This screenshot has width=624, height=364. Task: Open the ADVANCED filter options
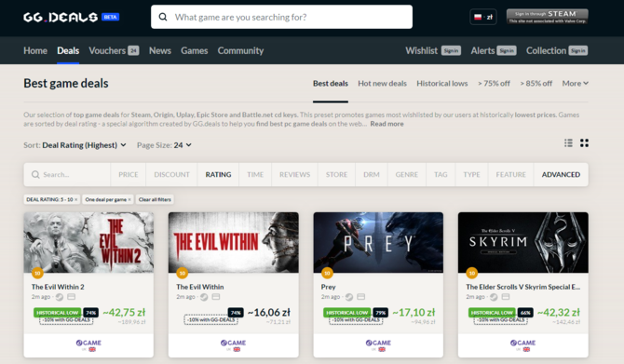(561, 175)
